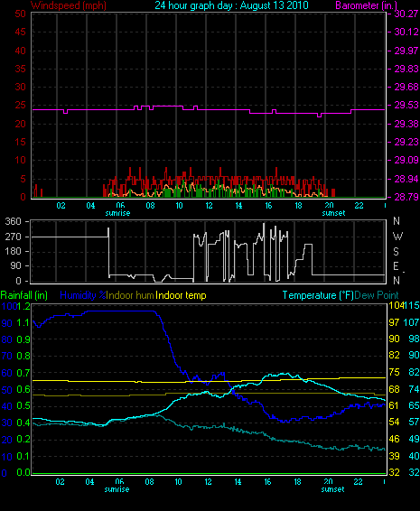
Task: Select the Dew Point legend label
Action: pyautogui.click(x=377, y=295)
